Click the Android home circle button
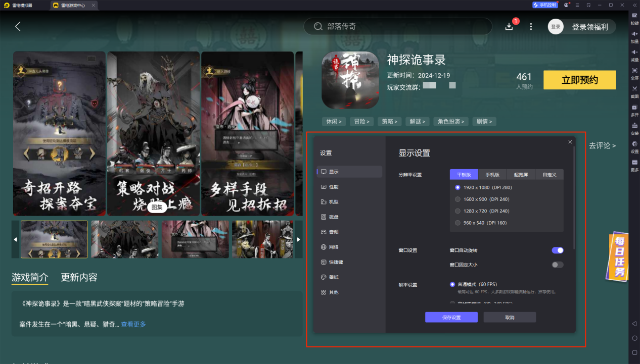The image size is (640, 364). [x=634, y=338]
